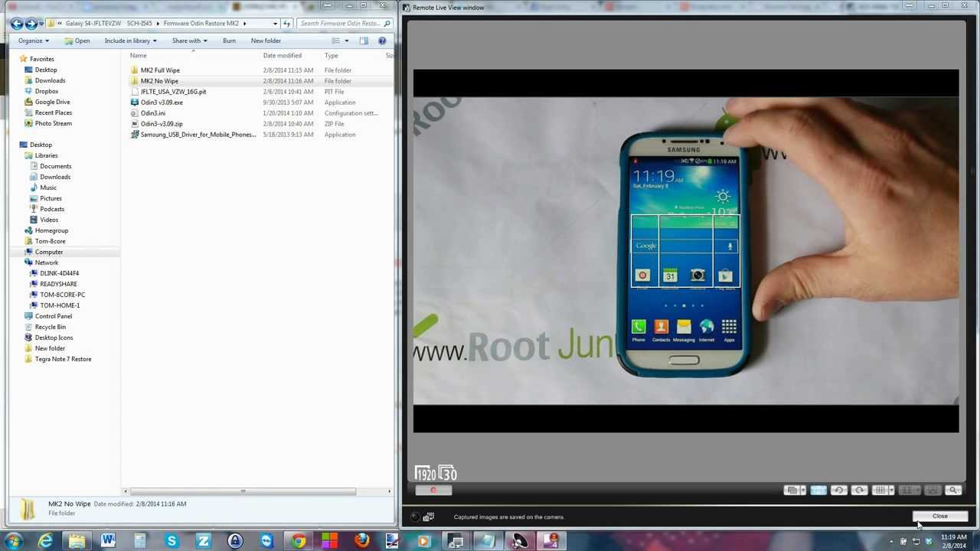Open the Explorer help button
This screenshot has width=980, height=551.
pyautogui.click(x=382, y=41)
